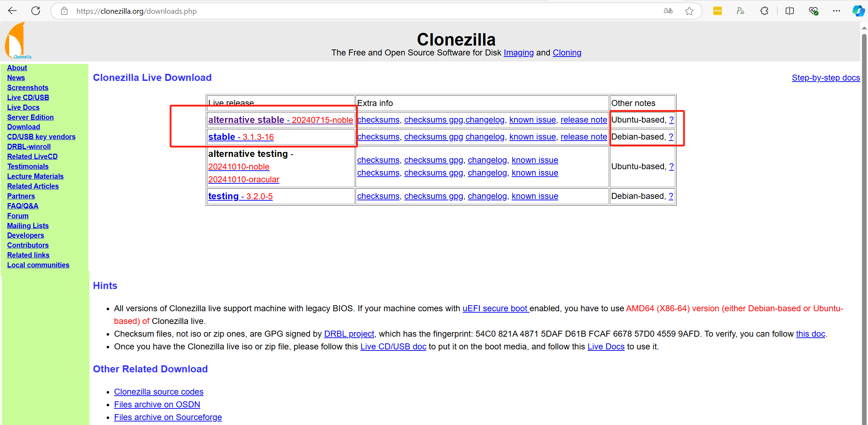The height and width of the screenshot is (425, 868).
Task: Click the Clonezilla logo image
Action: pyautogui.click(x=18, y=40)
